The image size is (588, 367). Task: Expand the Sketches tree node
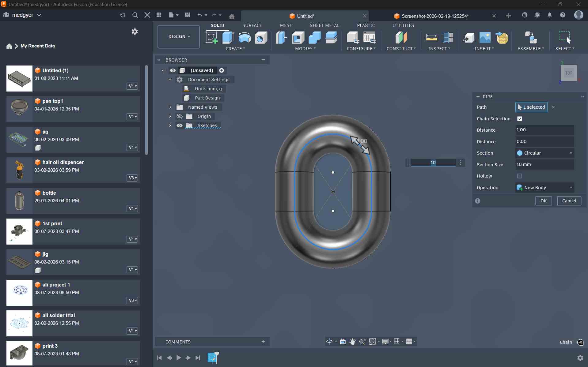point(170,125)
